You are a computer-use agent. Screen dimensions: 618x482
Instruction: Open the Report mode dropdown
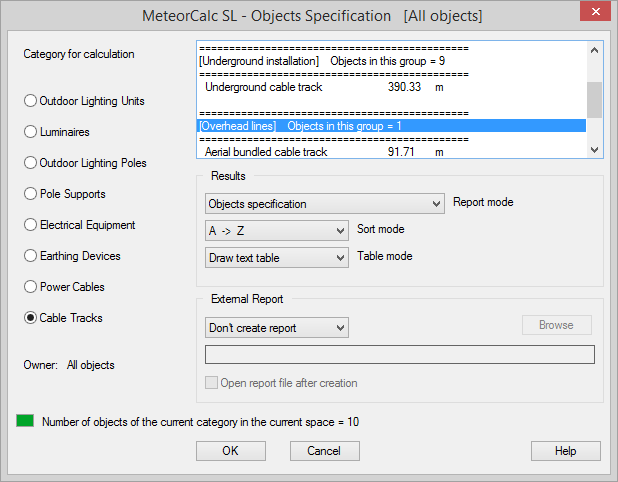coord(325,204)
